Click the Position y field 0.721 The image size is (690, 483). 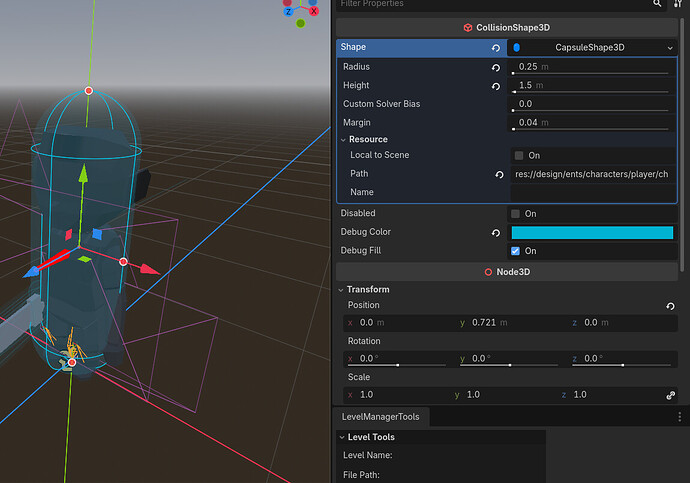[510, 323]
